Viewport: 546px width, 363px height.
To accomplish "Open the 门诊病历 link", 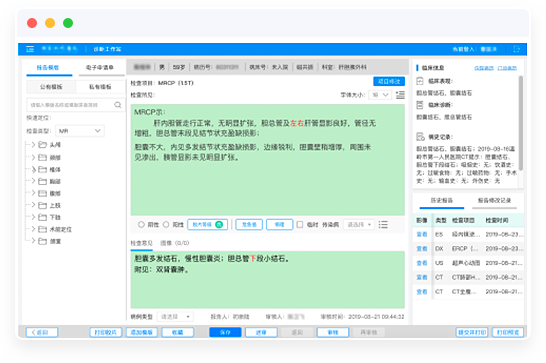I will 507,68.
